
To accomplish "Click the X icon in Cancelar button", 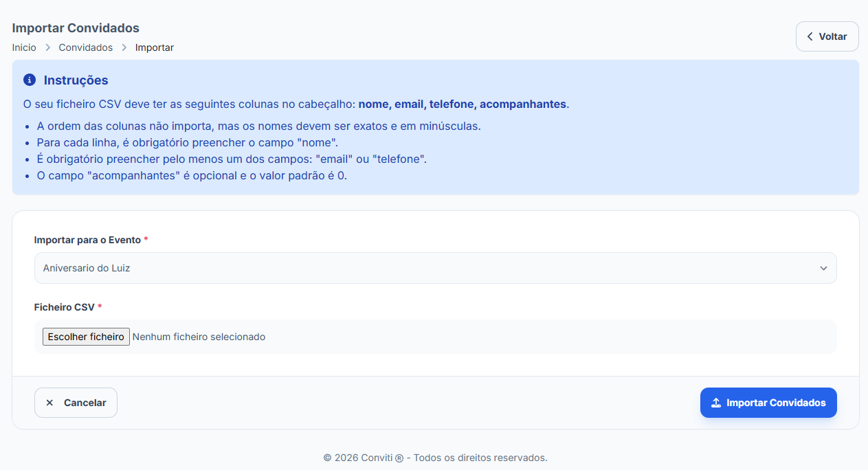I will 49,403.
